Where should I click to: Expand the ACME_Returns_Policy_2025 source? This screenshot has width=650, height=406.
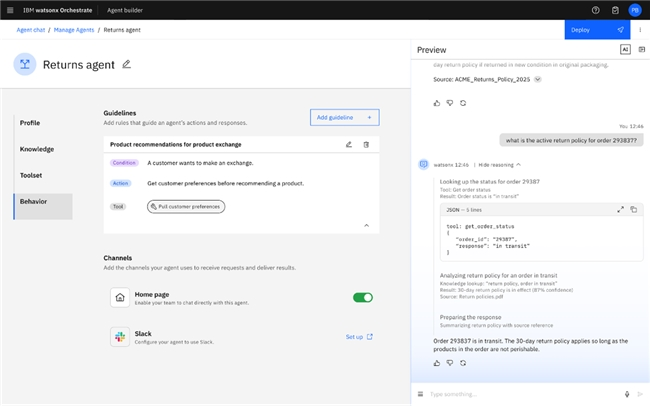point(538,79)
